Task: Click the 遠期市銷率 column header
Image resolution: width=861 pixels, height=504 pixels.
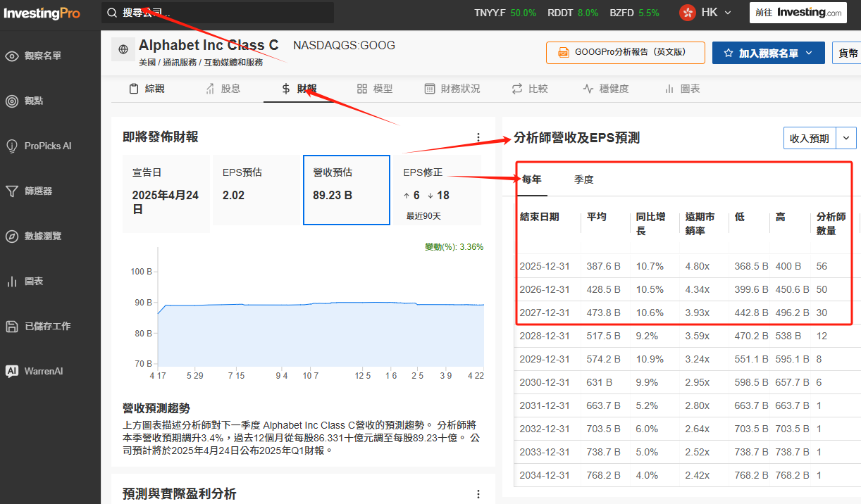Action: [x=700, y=224]
